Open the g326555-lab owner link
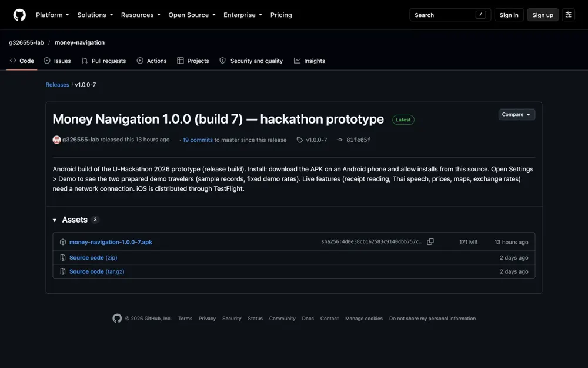The image size is (588, 368). pos(26,42)
